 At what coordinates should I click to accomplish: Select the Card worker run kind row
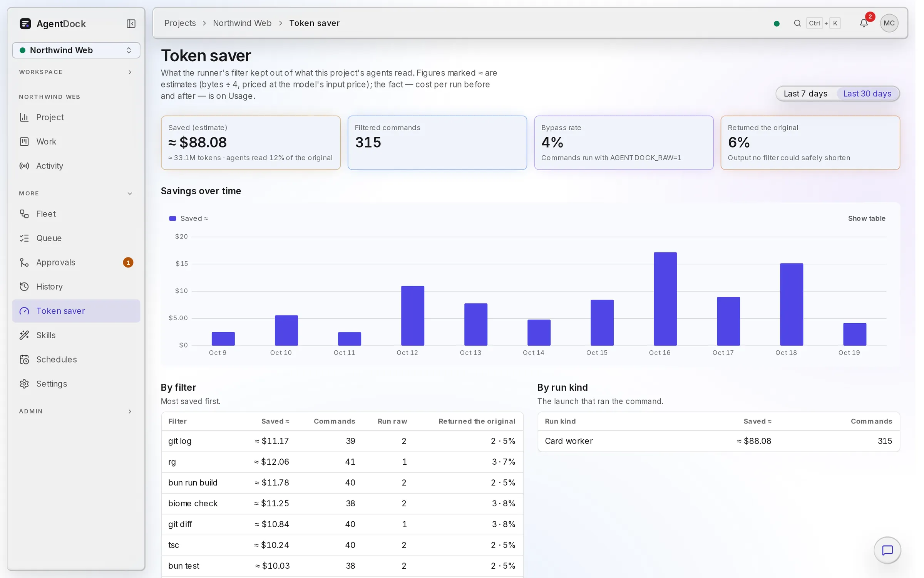click(x=718, y=441)
